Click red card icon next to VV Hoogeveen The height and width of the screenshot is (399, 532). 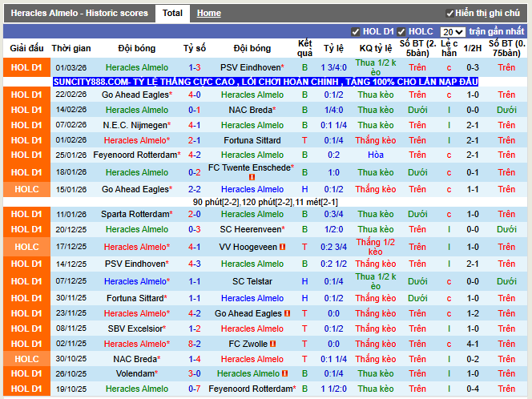click(283, 247)
